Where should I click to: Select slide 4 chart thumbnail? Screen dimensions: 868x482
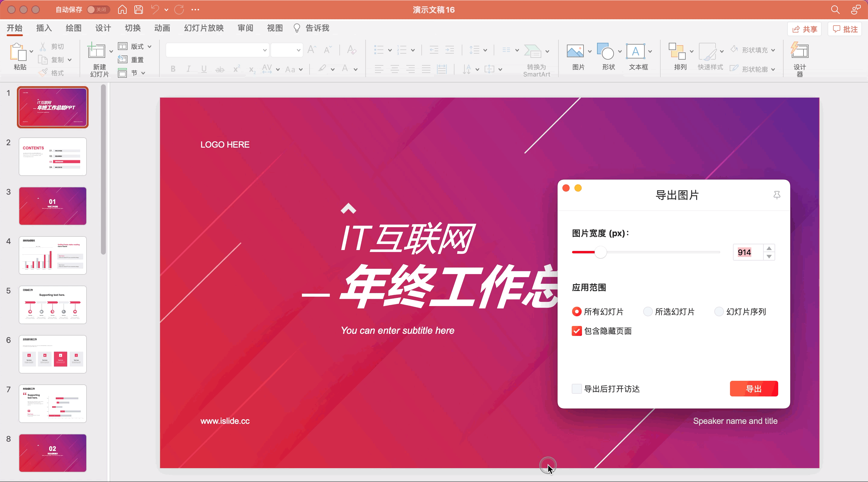point(52,255)
